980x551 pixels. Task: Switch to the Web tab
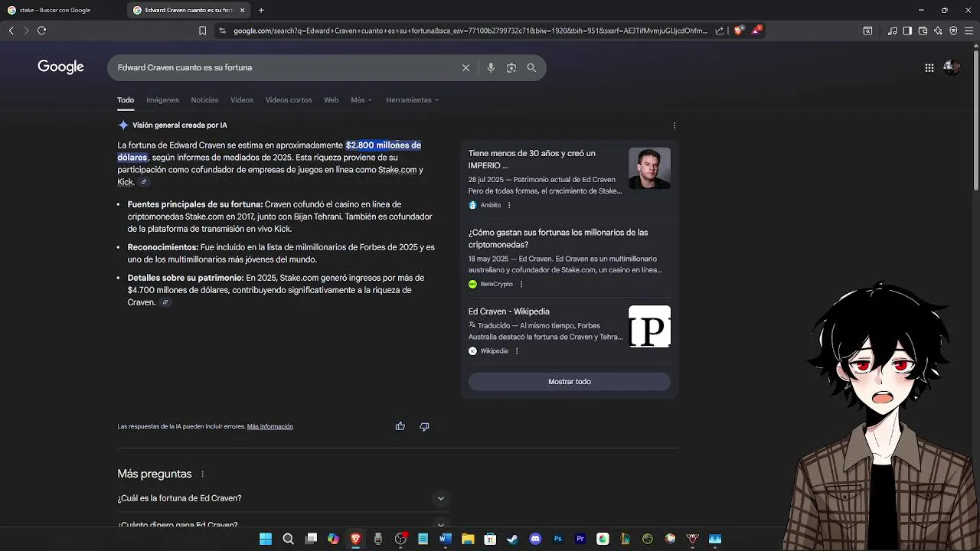click(x=331, y=100)
